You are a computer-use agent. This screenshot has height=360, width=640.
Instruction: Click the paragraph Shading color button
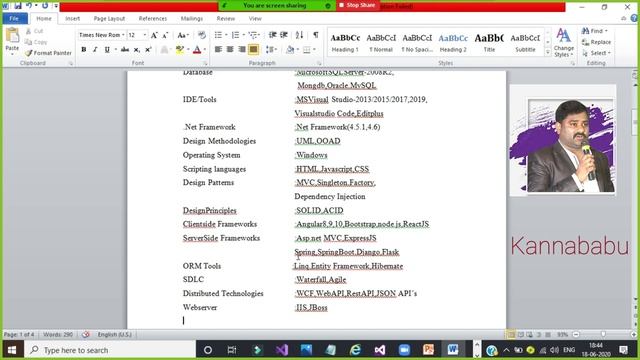pyautogui.click(x=290, y=50)
